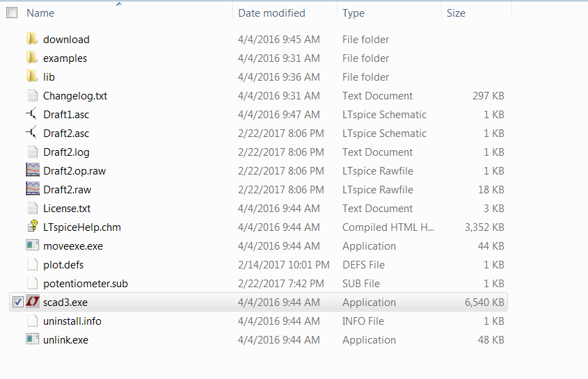Select the unlink.exe application icon
Image resolution: width=588 pixels, height=379 pixels.
point(32,339)
